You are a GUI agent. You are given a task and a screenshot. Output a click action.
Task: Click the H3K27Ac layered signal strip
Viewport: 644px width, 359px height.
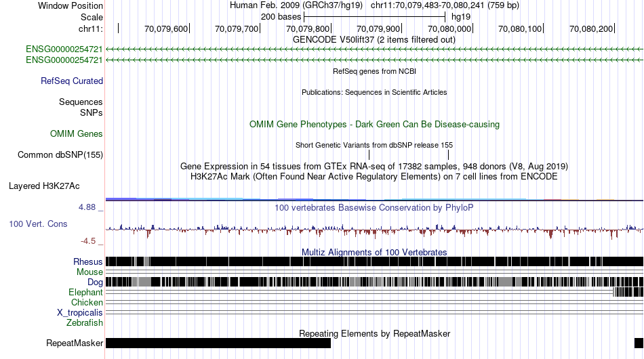pos(374,199)
